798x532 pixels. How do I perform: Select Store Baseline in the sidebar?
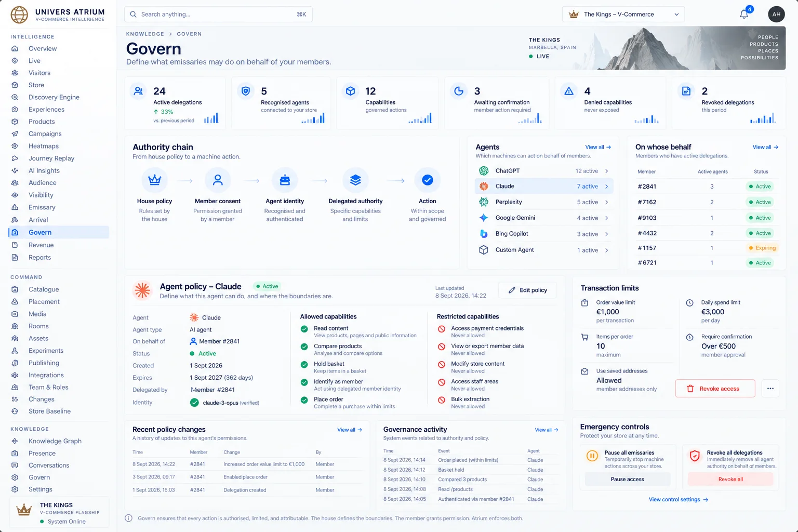tap(49, 411)
